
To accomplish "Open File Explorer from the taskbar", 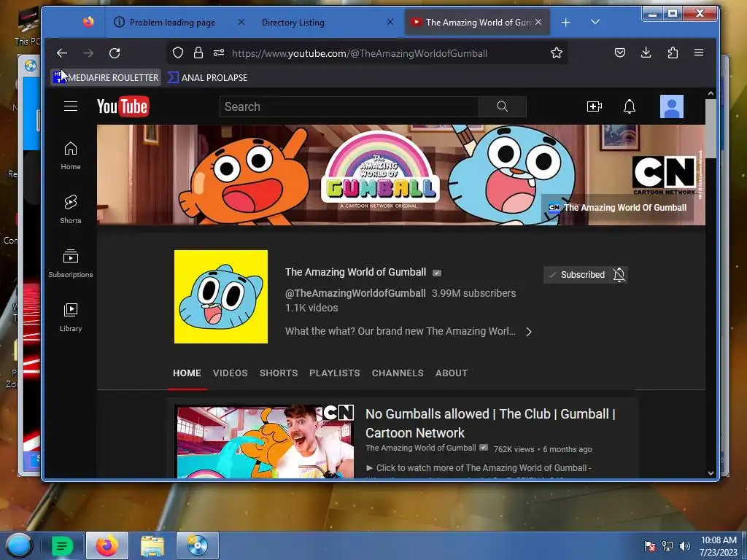I will 152,545.
